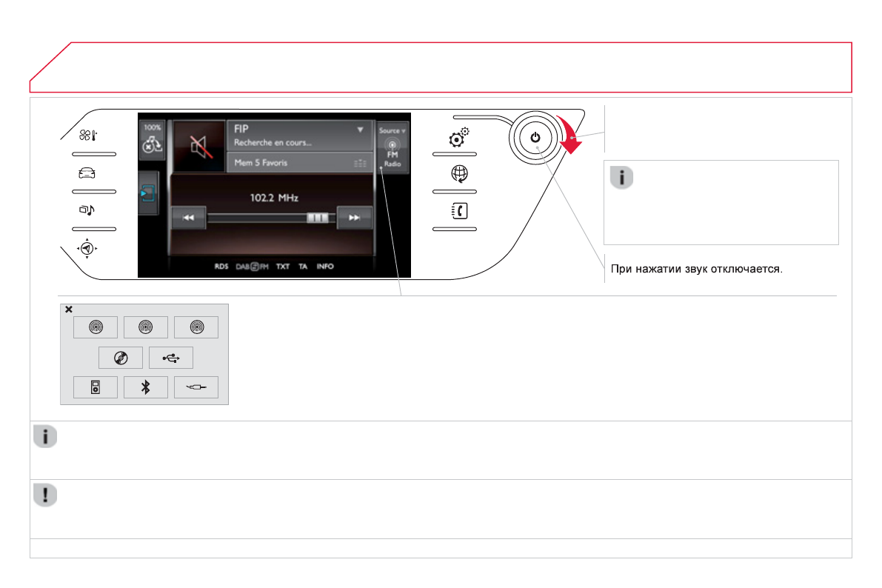Toggle the muted speaker icon
This screenshot has height=588, width=882.
(198, 146)
